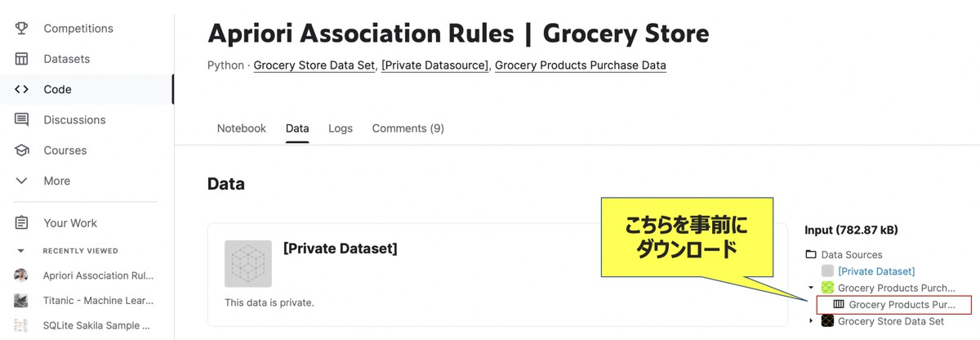Image resolution: width=980 pixels, height=340 pixels.
Task: Select the highlighted Grocery Products file item
Action: (894, 305)
